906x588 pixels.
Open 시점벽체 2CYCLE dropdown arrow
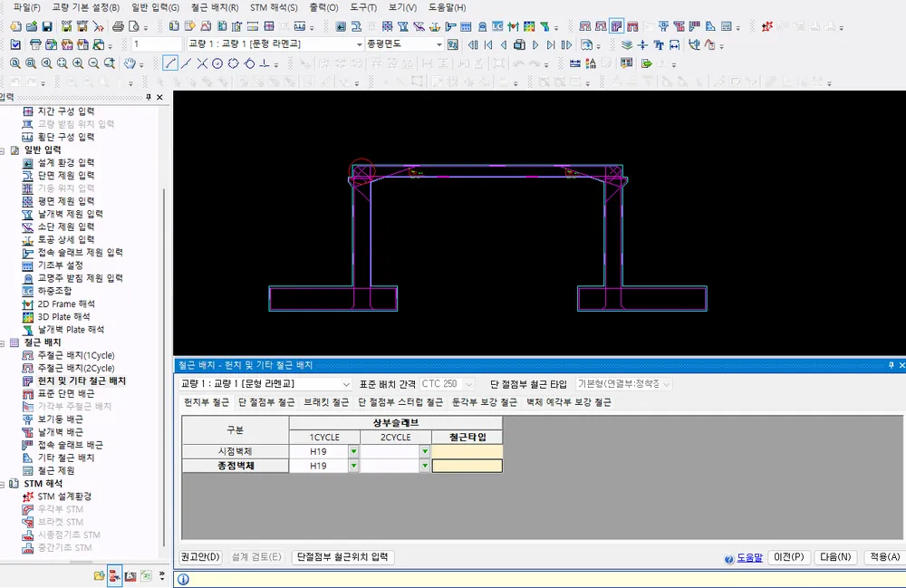click(425, 451)
